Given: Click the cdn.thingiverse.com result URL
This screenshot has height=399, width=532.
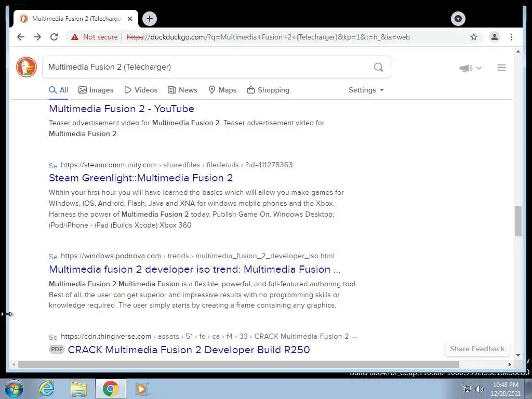Looking at the screenshot, I should point(209,336).
